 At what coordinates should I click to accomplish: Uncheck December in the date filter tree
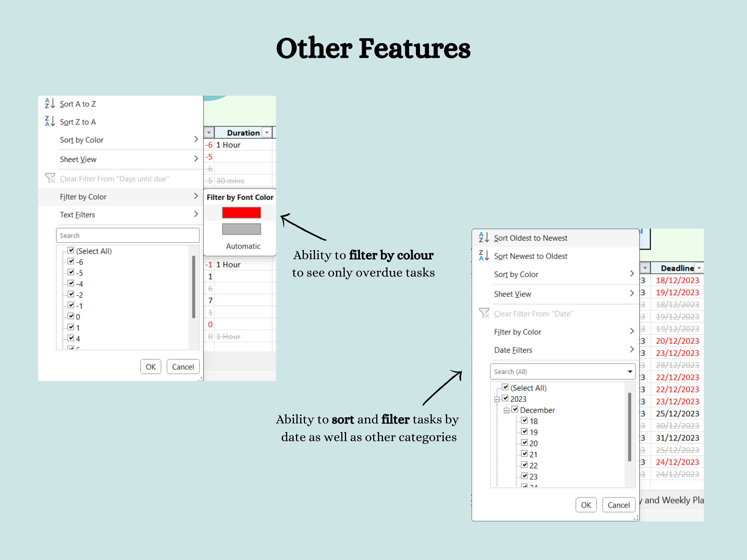pos(515,410)
